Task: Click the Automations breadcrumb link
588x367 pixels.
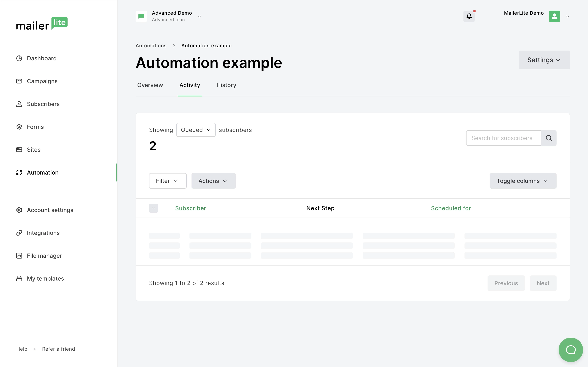Action: (151, 46)
